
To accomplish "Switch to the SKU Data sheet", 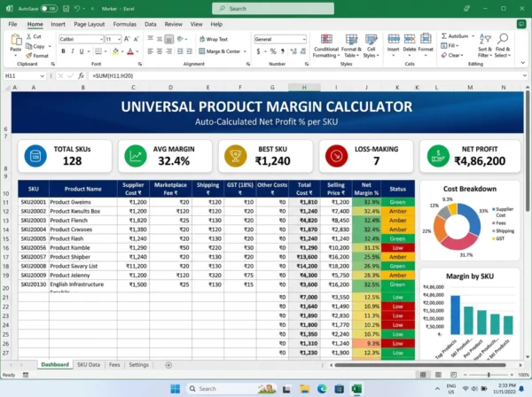I will pos(89,365).
